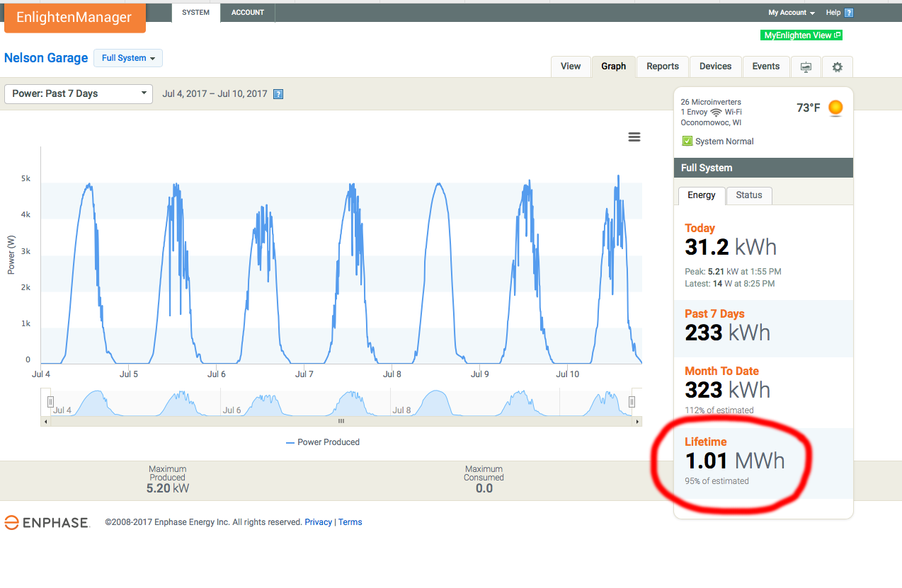902x588 pixels.
Task: Expand the Full System dropdown
Action: coord(128,58)
